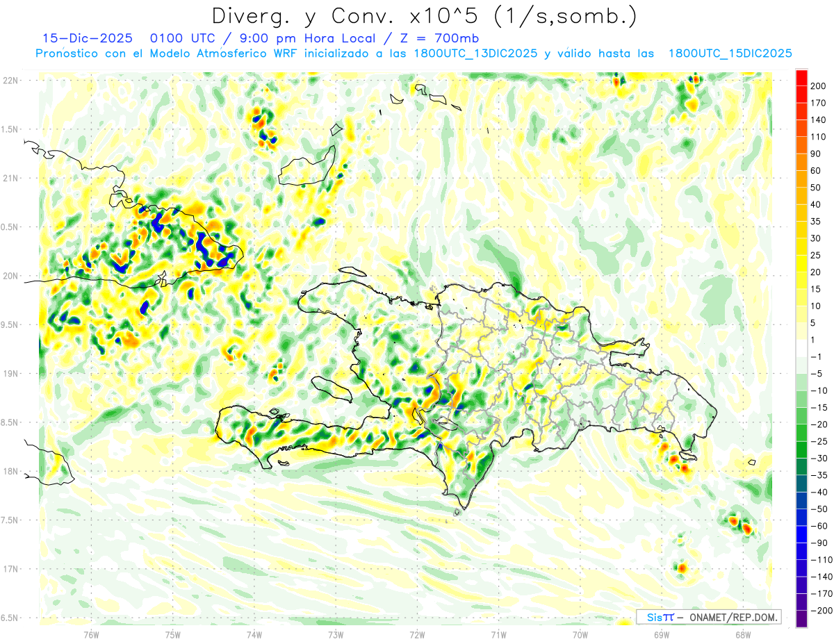Select the "Z = 700mb" level label
Screen dimensions: 834x644
pos(439,38)
